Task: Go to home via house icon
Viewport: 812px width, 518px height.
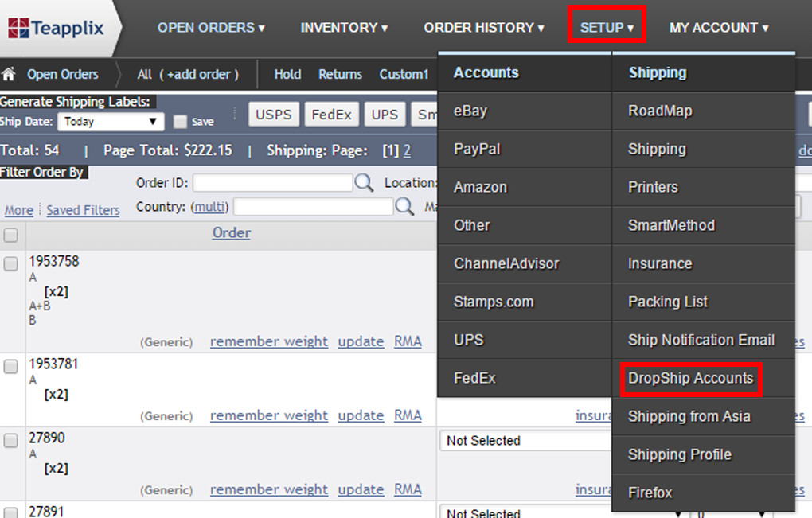Action: click(8, 74)
